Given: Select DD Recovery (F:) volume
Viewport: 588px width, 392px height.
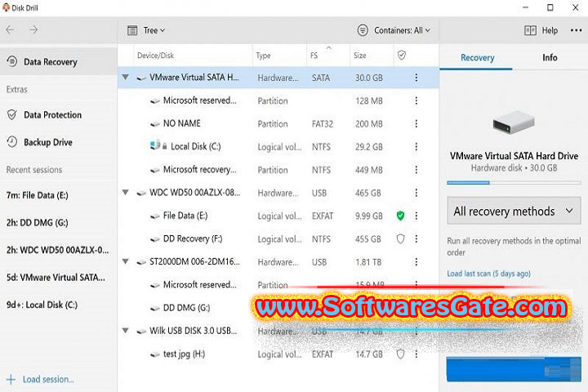Looking at the screenshot, I should [278, 239].
